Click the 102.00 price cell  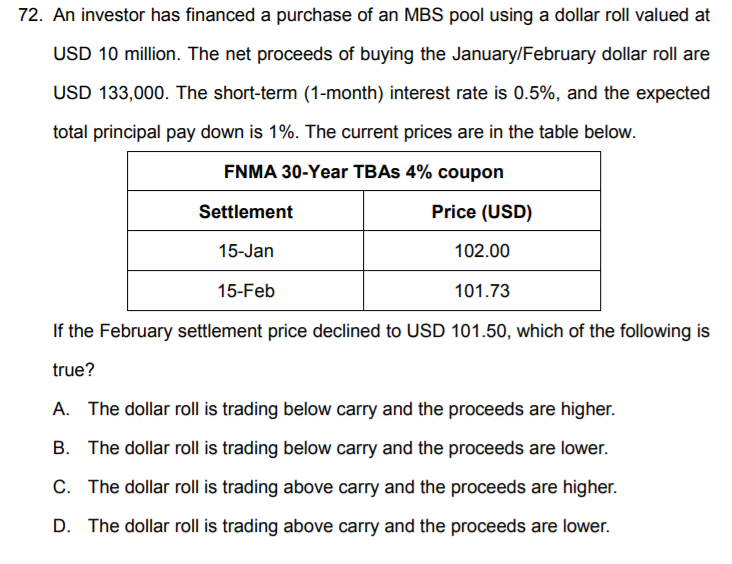(x=481, y=251)
